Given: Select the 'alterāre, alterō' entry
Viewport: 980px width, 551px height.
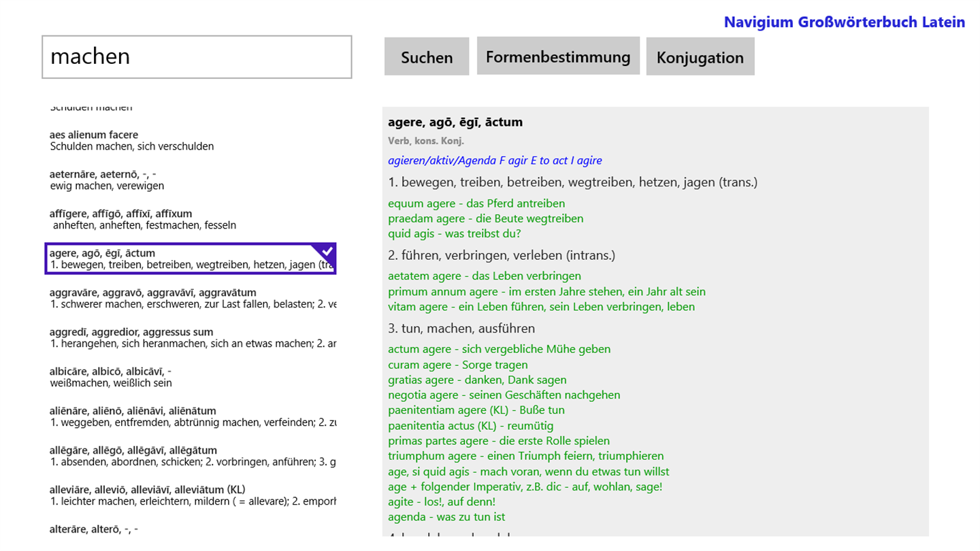Looking at the screenshot, I should pos(191,529).
